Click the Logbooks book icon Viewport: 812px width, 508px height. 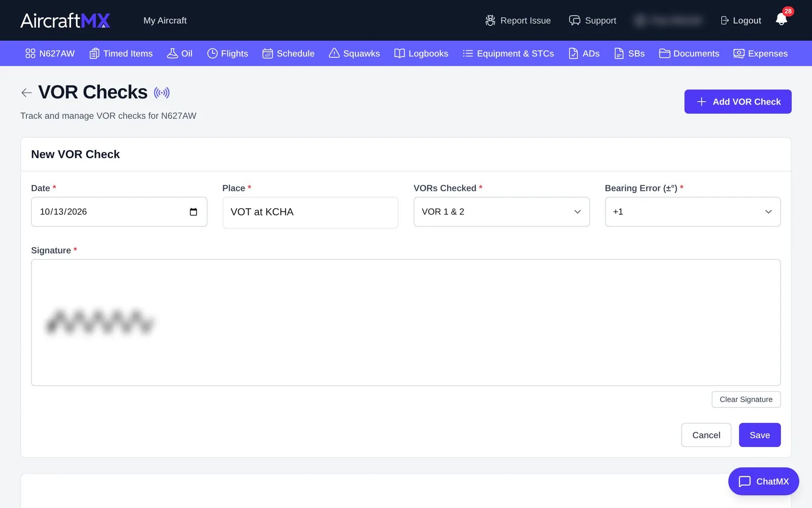[x=399, y=53]
